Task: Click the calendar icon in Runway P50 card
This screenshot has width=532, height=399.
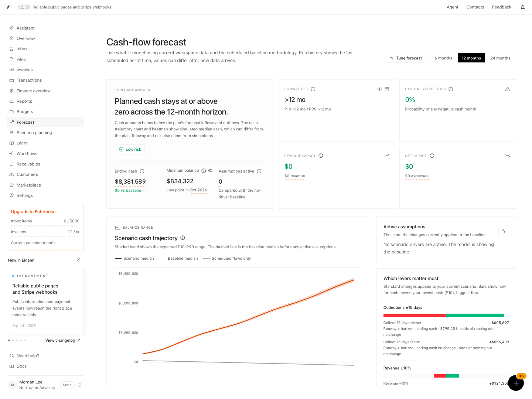Action: pyautogui.click(x=387, y=89)
